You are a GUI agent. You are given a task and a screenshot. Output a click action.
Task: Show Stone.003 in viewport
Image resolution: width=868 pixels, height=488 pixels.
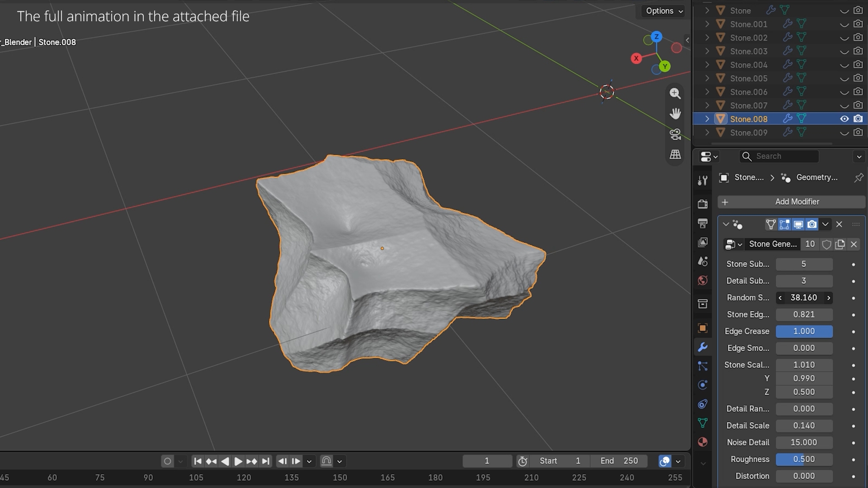pos(844,51)
